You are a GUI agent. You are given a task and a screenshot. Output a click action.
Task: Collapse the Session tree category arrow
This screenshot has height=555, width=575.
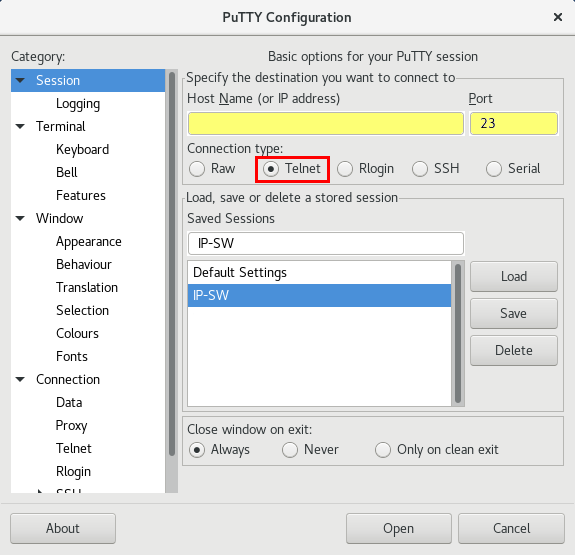pyautogui.click(x=20, y=80)
